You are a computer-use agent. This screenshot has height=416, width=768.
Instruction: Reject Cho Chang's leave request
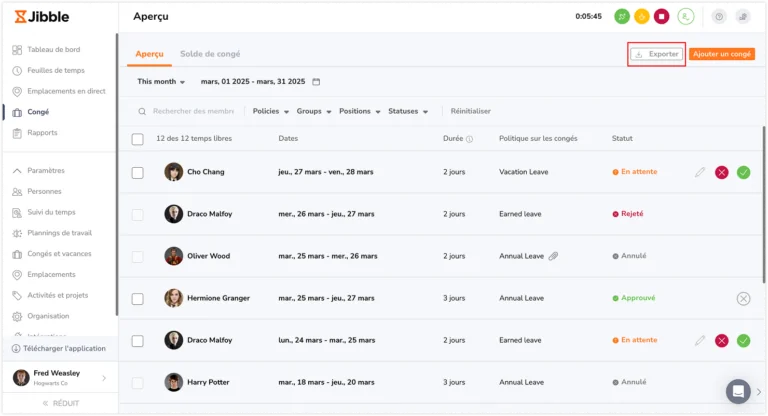click(721, 172)
